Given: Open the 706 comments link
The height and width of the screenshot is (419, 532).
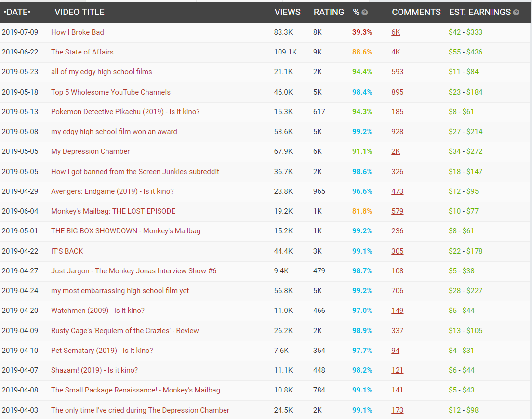Looking at the screenshot, I should pyautogui.click(x=397, y=291).
